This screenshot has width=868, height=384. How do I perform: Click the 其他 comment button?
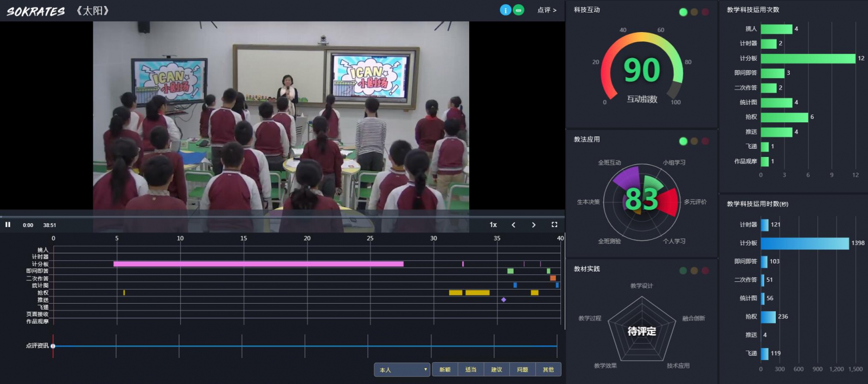coord(548,370)
